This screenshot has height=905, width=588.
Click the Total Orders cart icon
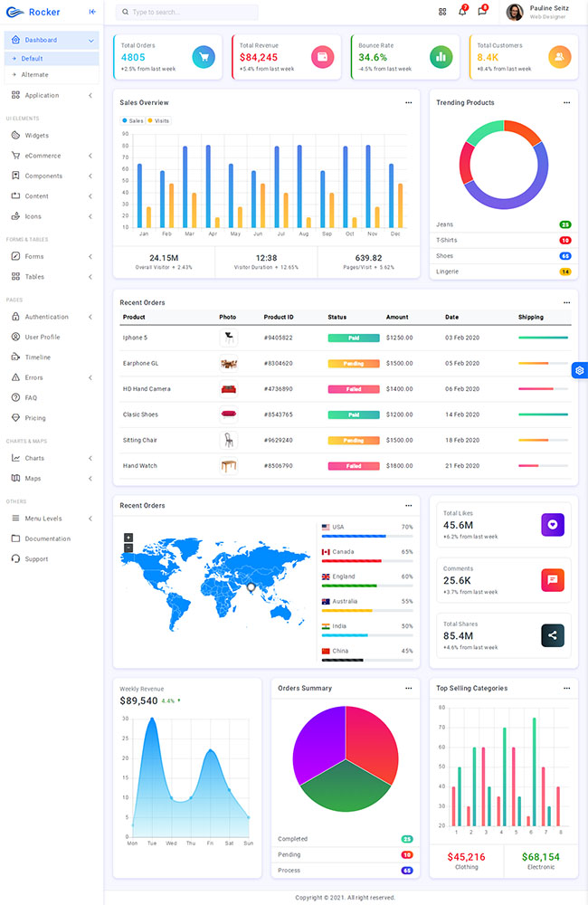[x=204, y=57]
